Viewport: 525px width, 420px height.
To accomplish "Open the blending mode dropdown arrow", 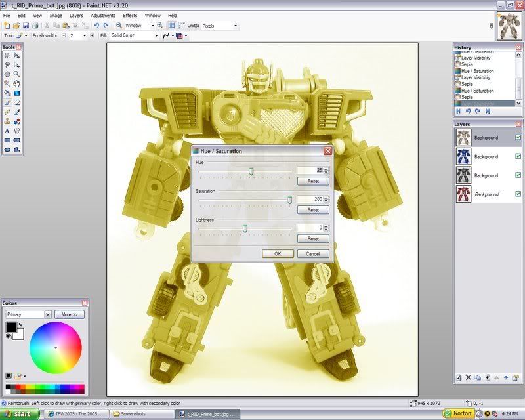I will tap(186, 35).
